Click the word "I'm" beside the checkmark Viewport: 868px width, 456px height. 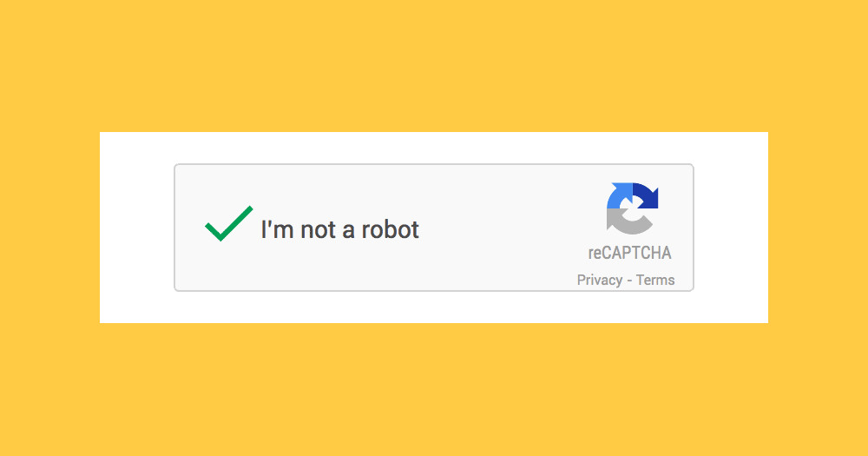[278, 229]
